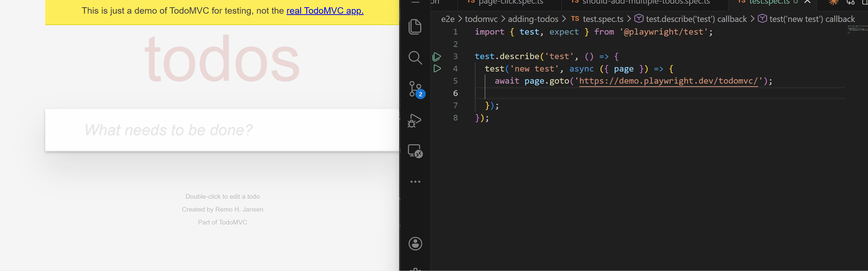The image size is (868, 271).
Task: Click 'Part of TodoMVC' footer text
Action: pyautogui.click(x=222, y=222)
